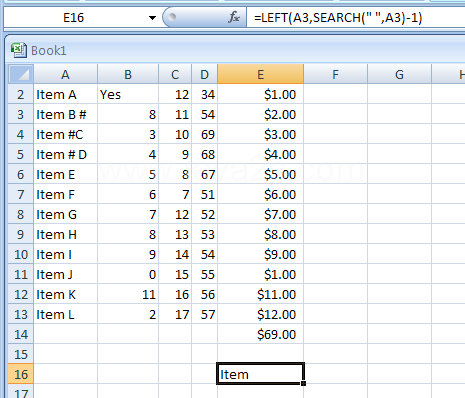Select column E header

[x=260, y=74]
